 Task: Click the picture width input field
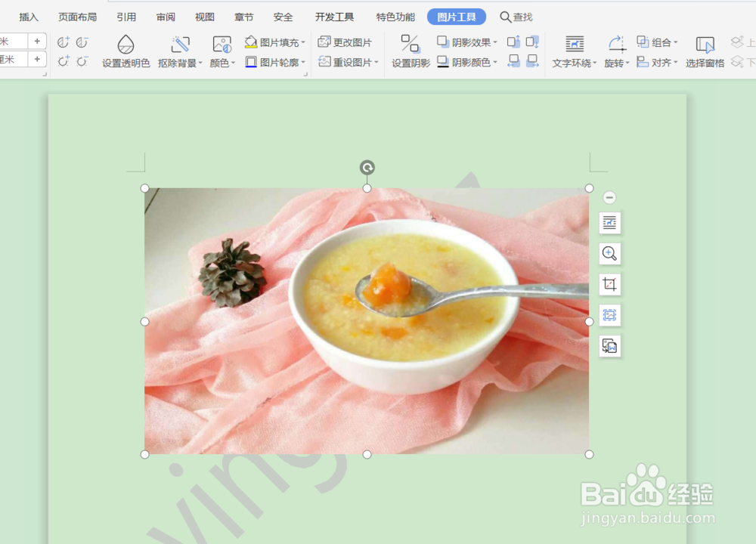[x=14, y=59]
